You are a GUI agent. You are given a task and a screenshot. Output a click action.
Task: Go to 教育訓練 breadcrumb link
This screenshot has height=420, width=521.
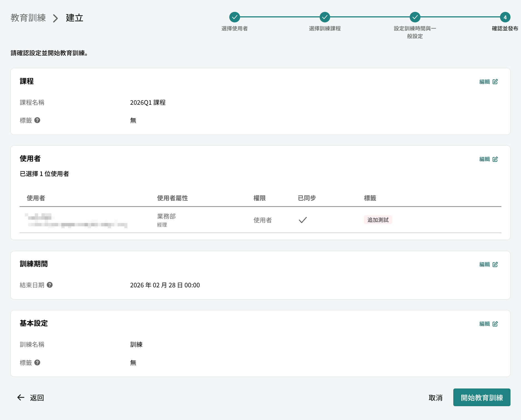(28, 18)
